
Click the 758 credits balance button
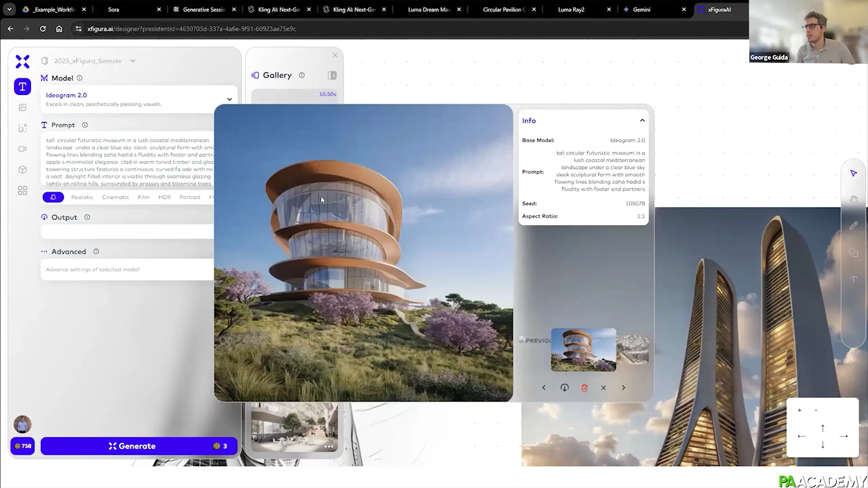[22, 446]
